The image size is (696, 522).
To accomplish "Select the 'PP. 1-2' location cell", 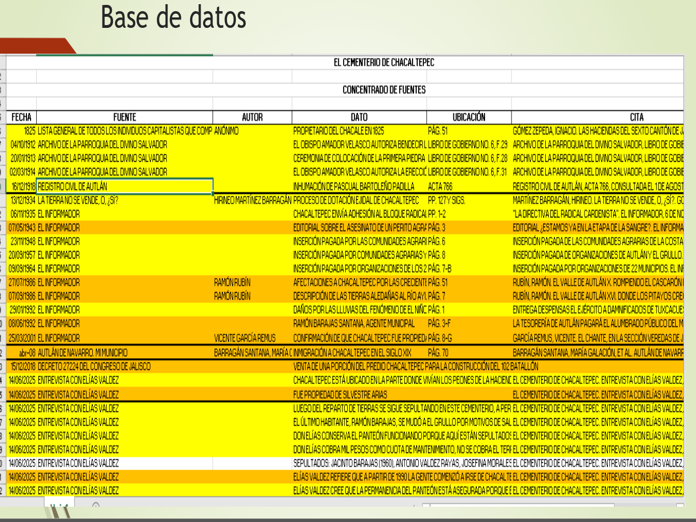I will click(469, 214).
